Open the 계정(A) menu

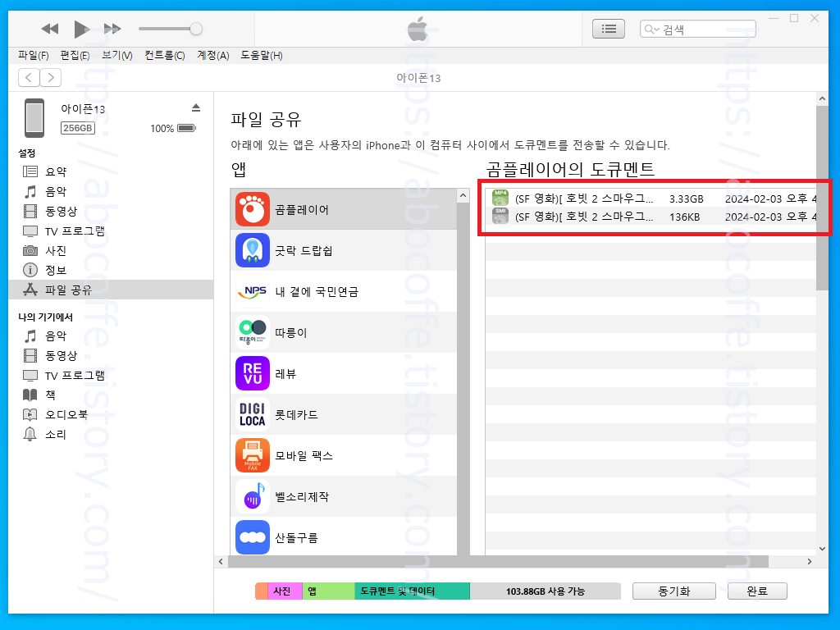point(213,56)
